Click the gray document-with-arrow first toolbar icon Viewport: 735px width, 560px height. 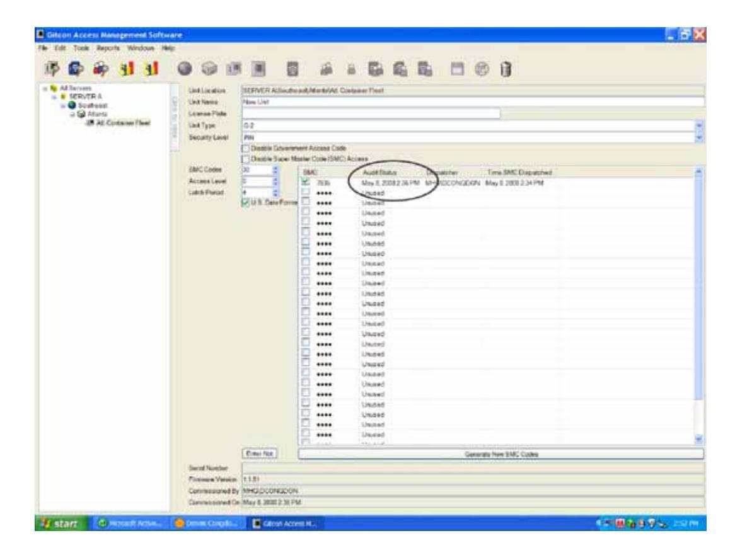coord(52,69)
